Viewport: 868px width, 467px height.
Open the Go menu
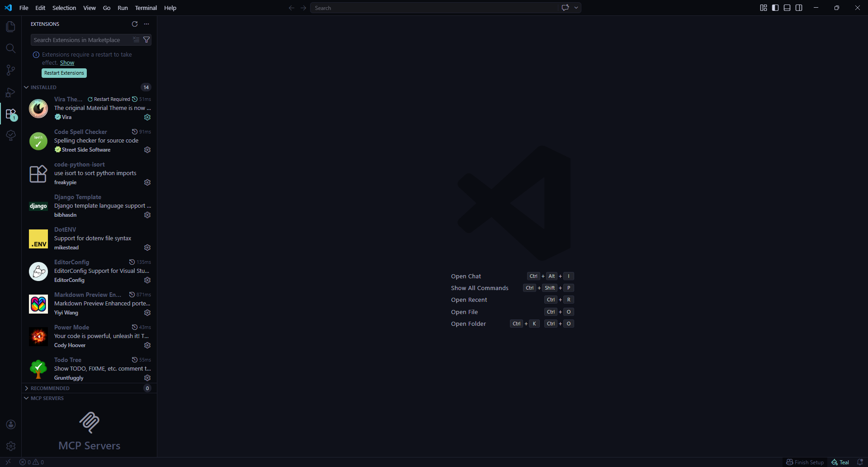coord(107,8)
